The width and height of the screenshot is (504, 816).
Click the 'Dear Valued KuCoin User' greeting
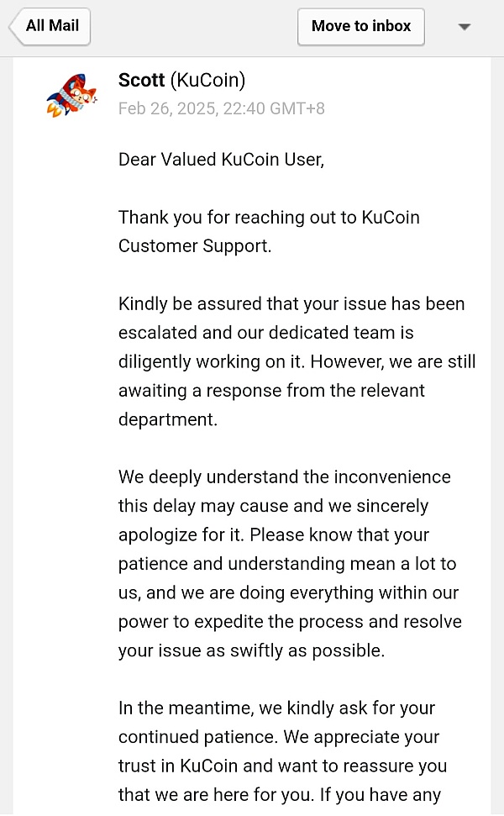pyautogui.click(x=221, y=159)
